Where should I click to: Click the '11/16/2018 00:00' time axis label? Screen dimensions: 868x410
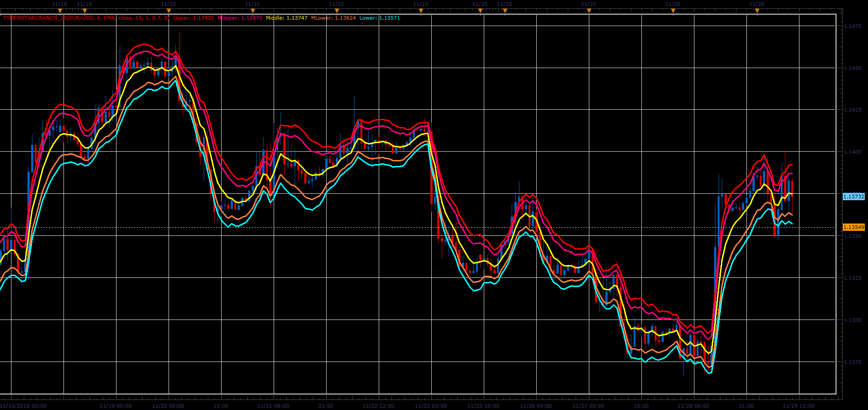[23, 406]
